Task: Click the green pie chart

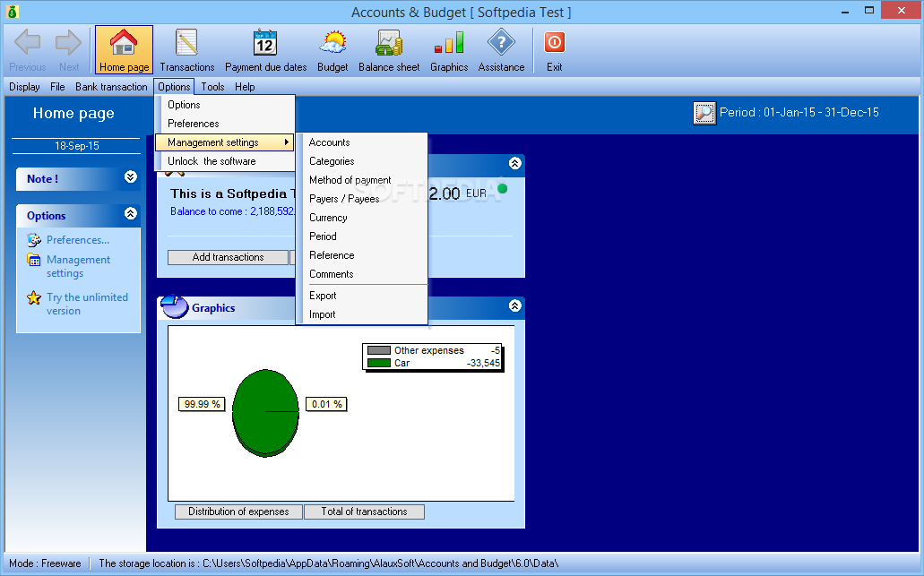Action: tap(265, 413)
